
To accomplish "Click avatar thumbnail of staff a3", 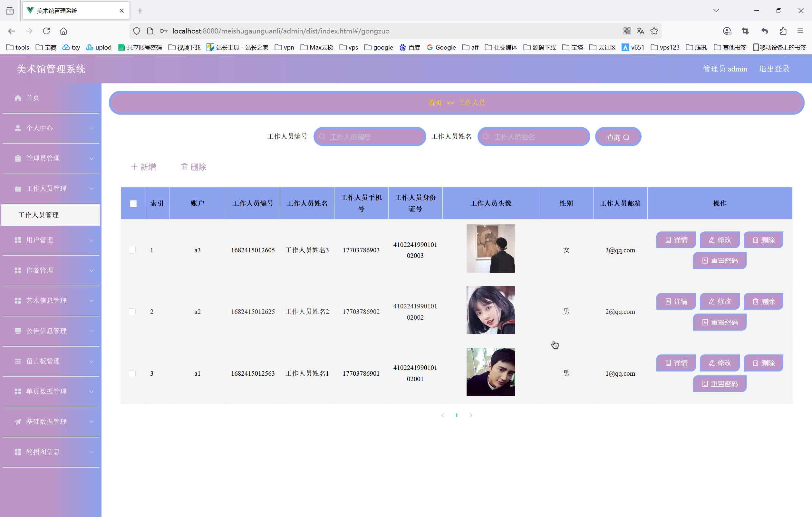I will (491, 249).
